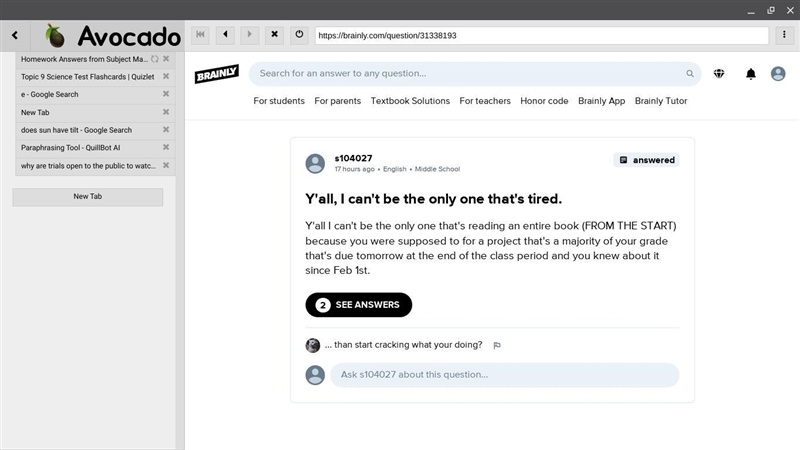Image resolution: width=800 pixels, height=450 pixels.
Task: Open Brainly App link
Action: [602, 101]
